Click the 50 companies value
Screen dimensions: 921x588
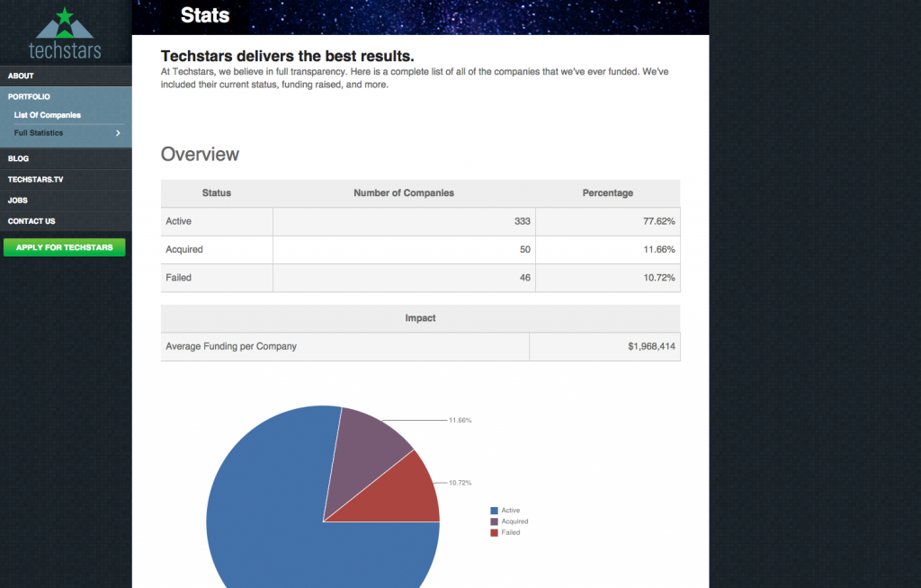[525, 250]
